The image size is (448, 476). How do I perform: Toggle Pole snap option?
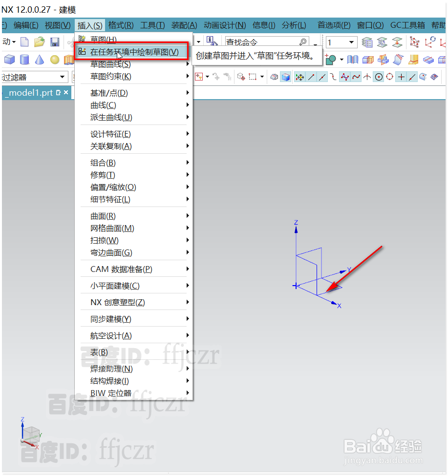tap(345, 77)
